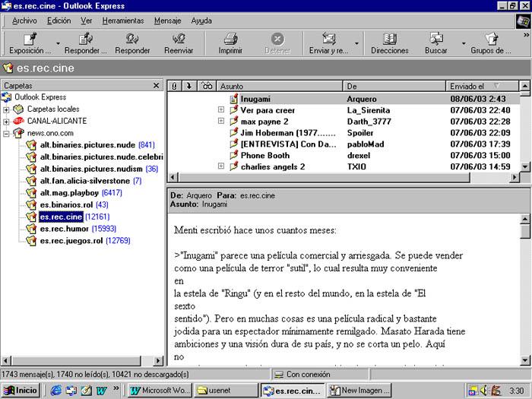Expand the 'Ver para creer' thread
Screen dimensions: 532x399
(x=221, y=109)
